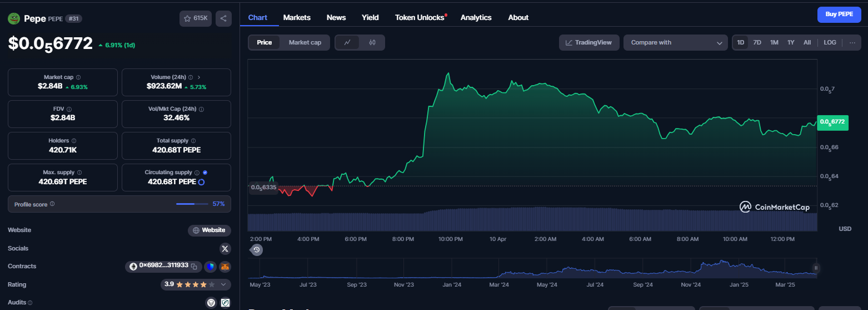Set chart range to 7D
868x310 pixels.
coord(757,42)
